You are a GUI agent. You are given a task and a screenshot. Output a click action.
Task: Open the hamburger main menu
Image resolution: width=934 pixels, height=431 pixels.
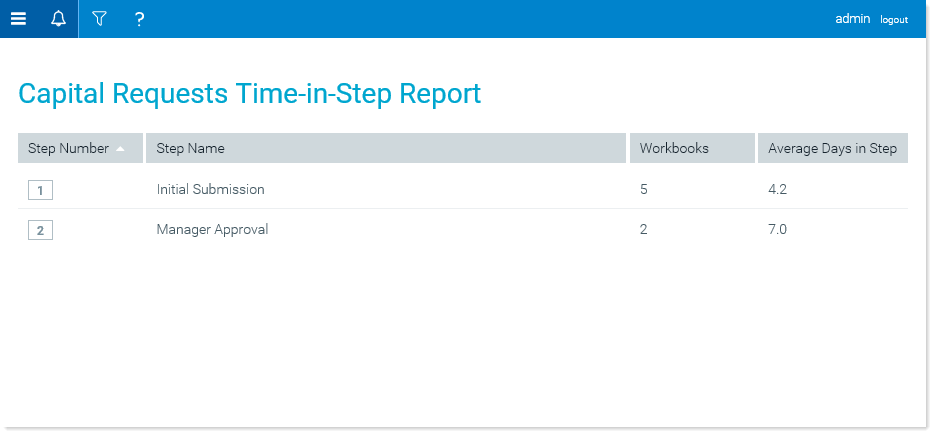[x=18, y=19]
